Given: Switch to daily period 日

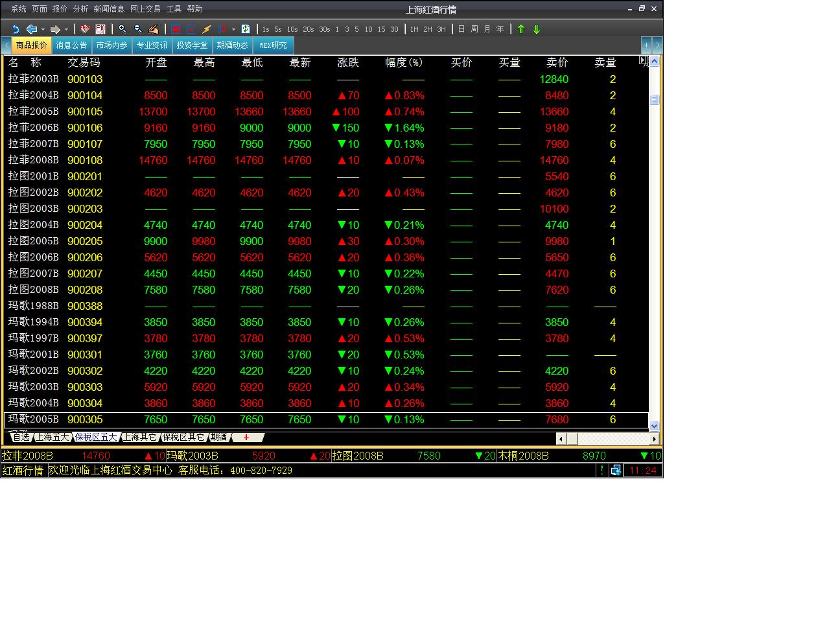Looking at the screenshot, I should (x=461, y=29).
